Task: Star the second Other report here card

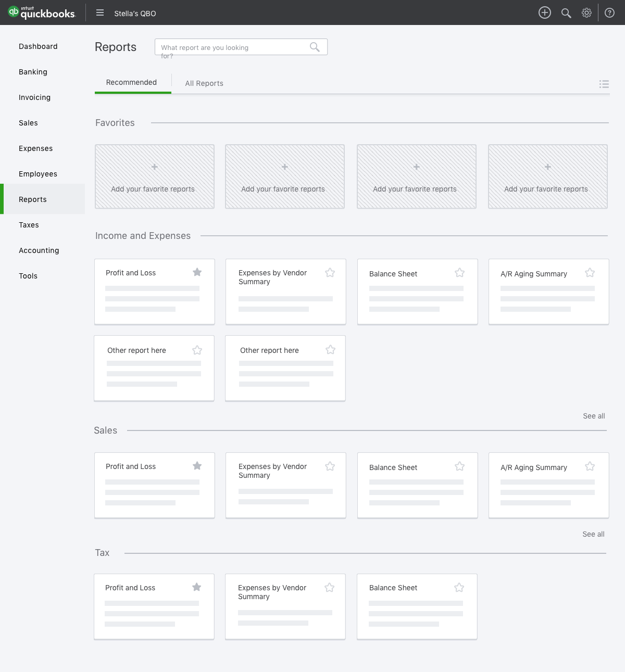Action: coord(330,350)
